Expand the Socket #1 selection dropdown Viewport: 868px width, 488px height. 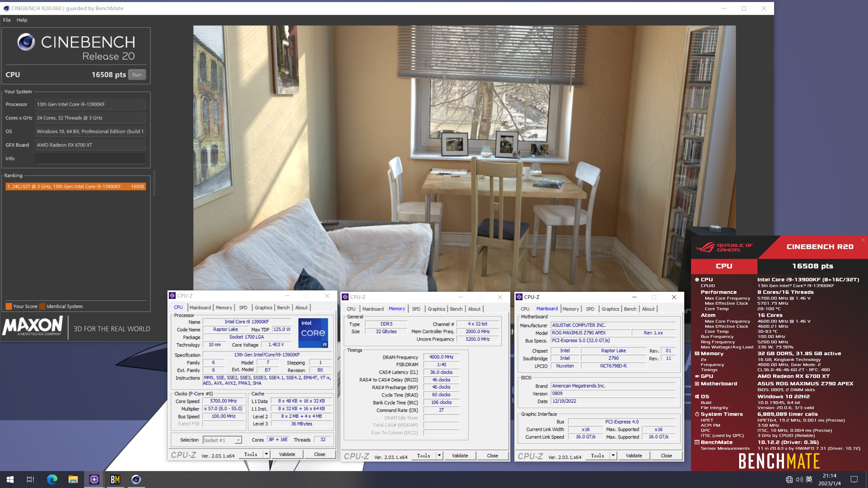(238, 440)
